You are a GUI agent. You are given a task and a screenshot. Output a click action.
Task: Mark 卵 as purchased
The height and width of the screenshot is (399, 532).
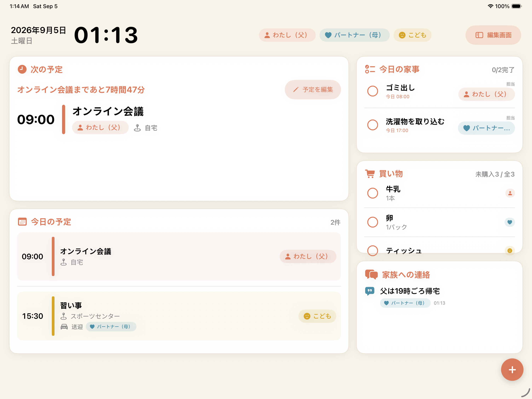point(373,222)
